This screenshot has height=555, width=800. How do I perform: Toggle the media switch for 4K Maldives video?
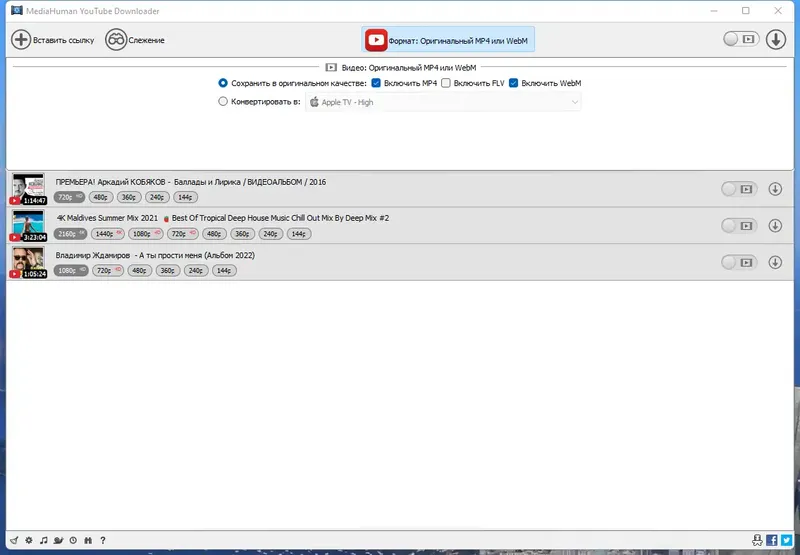(x=739, y=225)
